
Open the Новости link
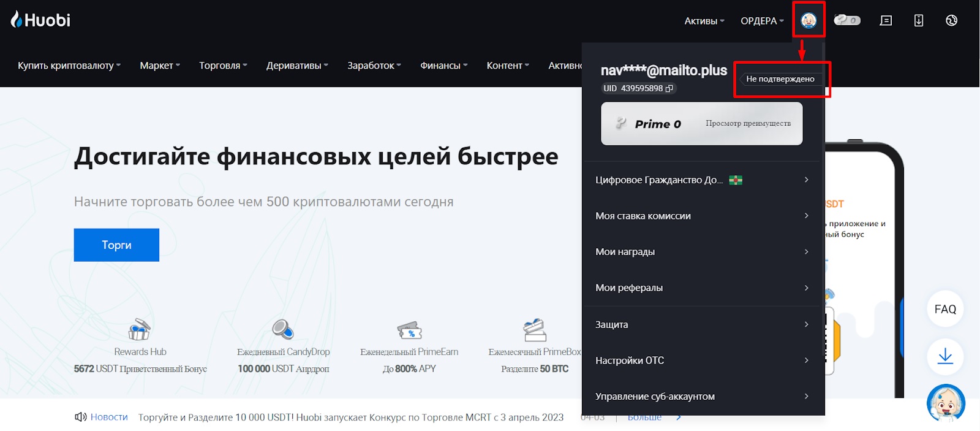[109, 417]
